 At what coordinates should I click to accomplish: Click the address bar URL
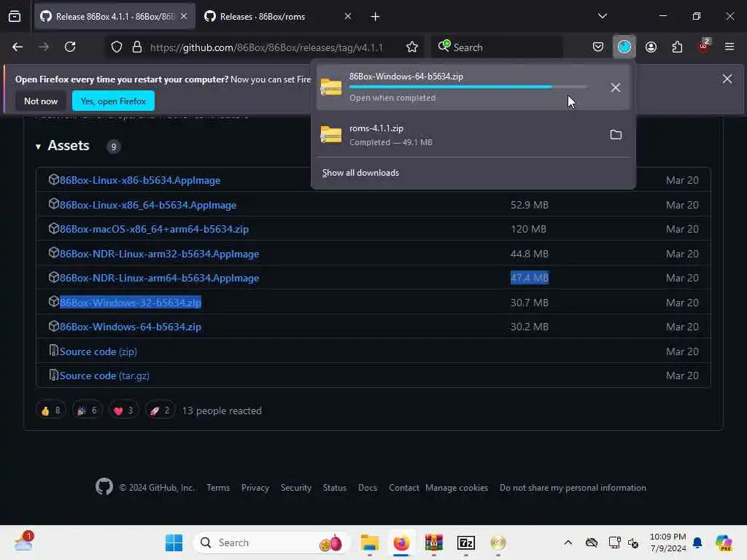(266, 47)
